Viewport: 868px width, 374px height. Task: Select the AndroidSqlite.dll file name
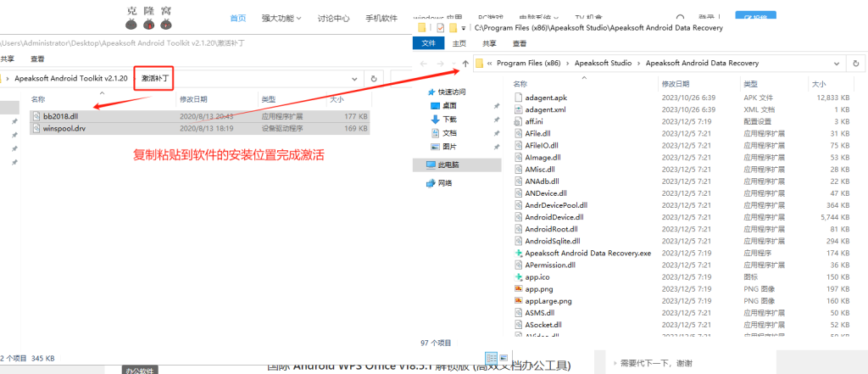pos(552,241)
